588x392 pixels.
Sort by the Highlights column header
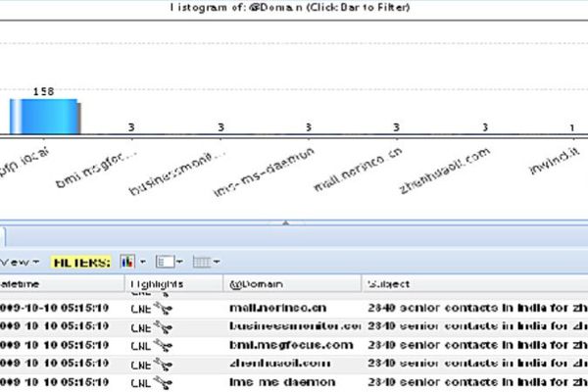coord(174,284)
